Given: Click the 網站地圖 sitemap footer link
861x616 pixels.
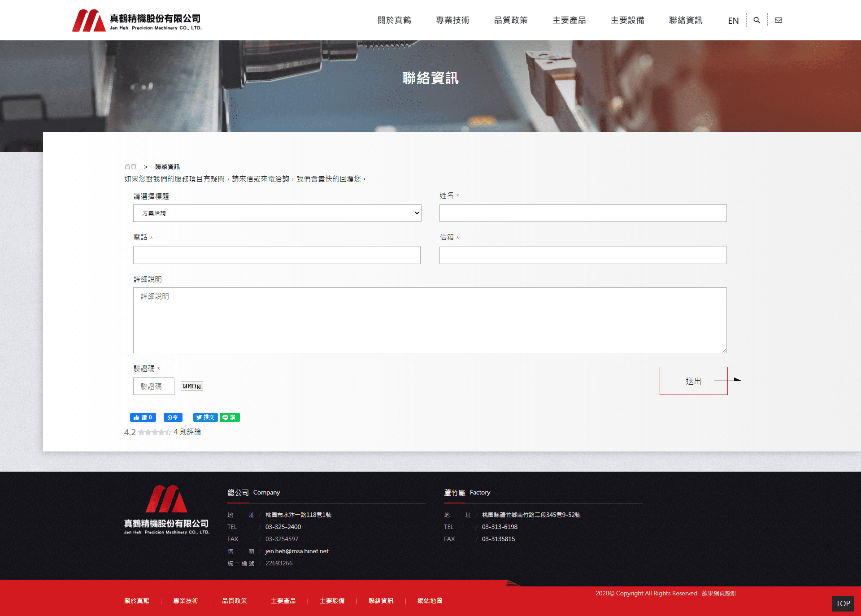Looking at the screenshot, I should [x=430, y=601].
